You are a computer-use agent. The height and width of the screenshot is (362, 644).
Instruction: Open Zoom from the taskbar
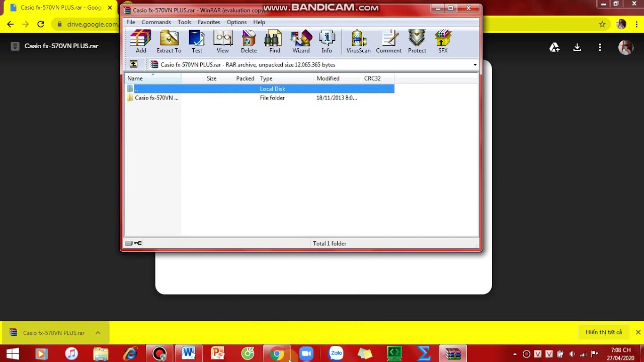[306, 354]
